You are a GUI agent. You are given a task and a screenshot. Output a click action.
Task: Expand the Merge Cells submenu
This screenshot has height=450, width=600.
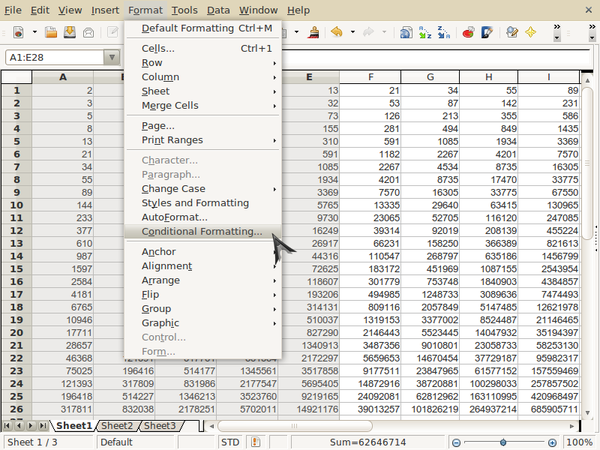coord(203,105)
